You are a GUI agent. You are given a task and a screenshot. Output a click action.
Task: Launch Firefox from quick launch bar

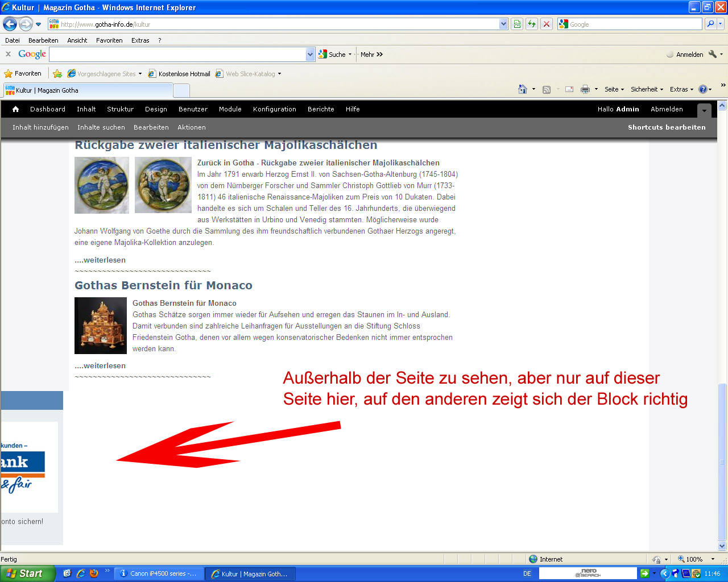tap(94, 573)
